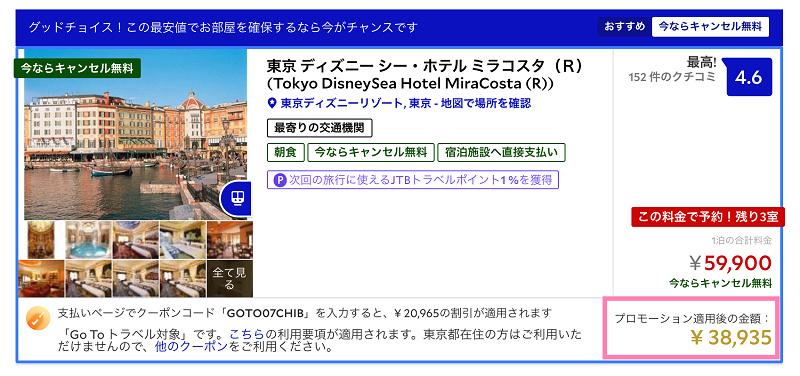Click the おすすめ label in blue banner
Image resolution: width=800 pixels, height=376 pixels.
624,27
